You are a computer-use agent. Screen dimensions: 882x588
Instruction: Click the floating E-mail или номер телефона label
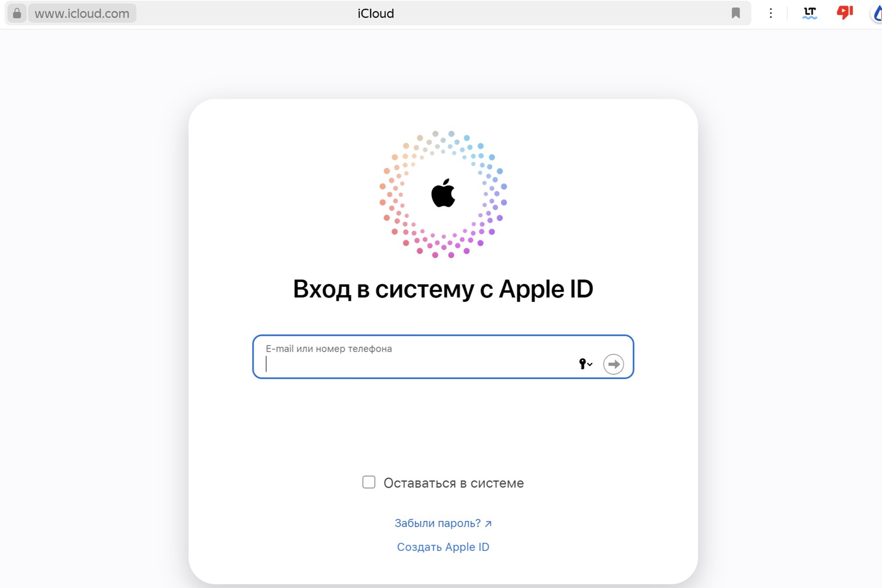point(329,349)
